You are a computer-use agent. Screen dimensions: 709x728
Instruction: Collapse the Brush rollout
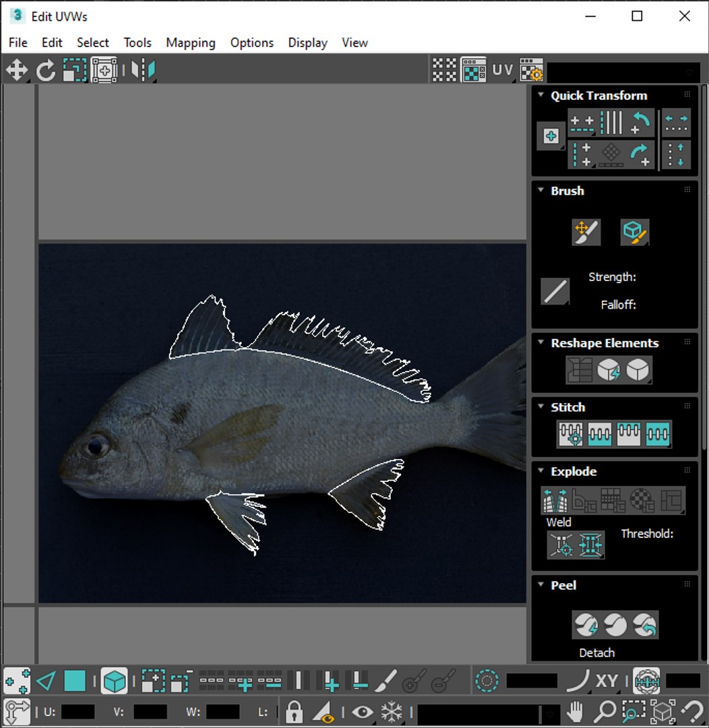point(541,190)
